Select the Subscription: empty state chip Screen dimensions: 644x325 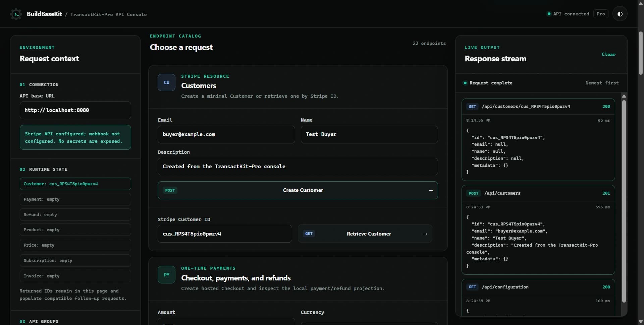point(75,261)
